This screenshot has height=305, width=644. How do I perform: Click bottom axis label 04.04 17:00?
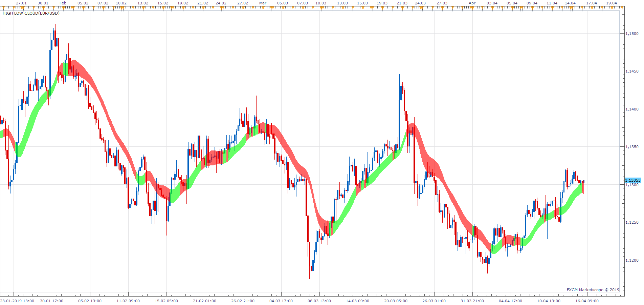point(511,301)
